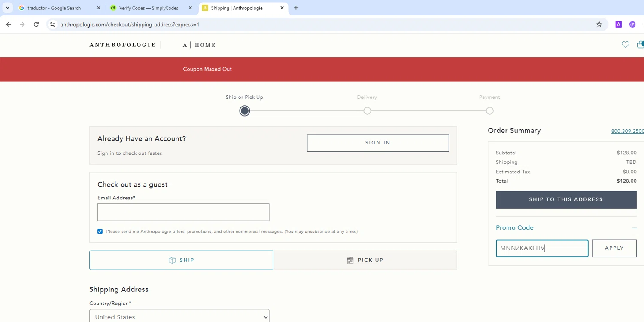Image resolution: width=644 pixels, height=322 pixels.
Task: Apply the promo code
Action: [x=614, y=248]
